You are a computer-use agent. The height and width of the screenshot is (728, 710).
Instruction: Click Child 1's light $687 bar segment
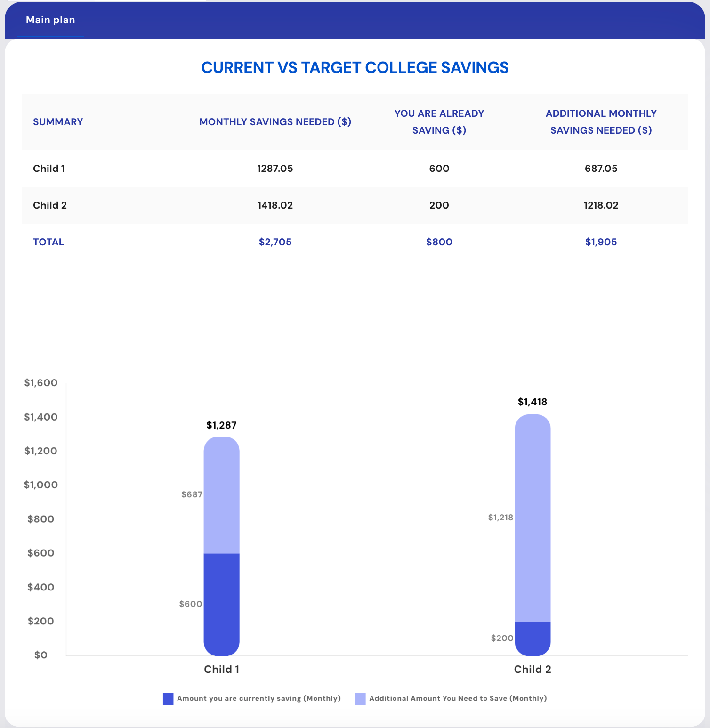221,494
